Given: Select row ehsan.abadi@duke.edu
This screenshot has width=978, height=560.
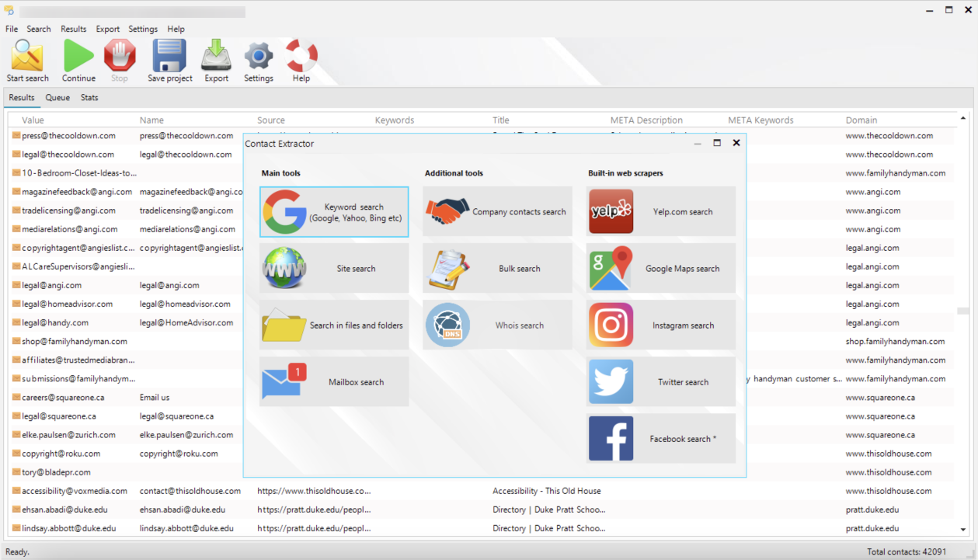Looking at the screenshot, I should tap(482, 510).
